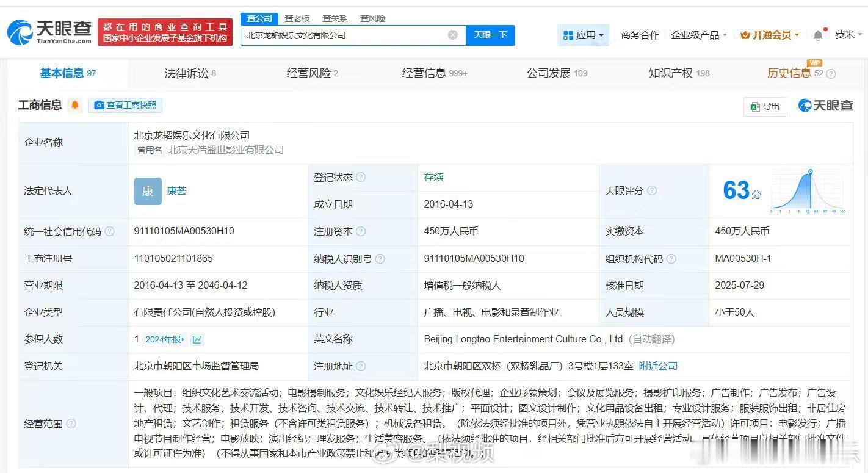Select the 广播、电视、电影和录音制作业 industry value
Viewport: 868px width, 473px height.
pos(491,312)
